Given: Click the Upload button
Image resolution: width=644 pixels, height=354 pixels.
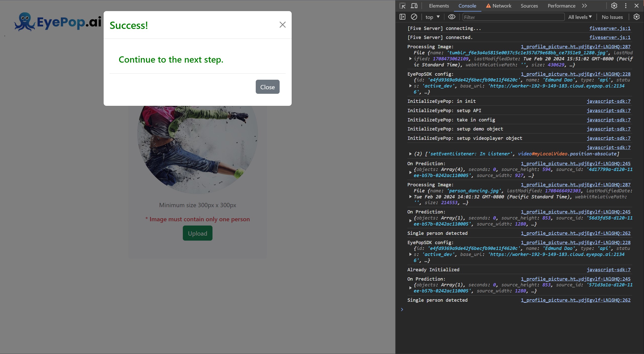Looking at the screenshot, I should pos(197,233).
